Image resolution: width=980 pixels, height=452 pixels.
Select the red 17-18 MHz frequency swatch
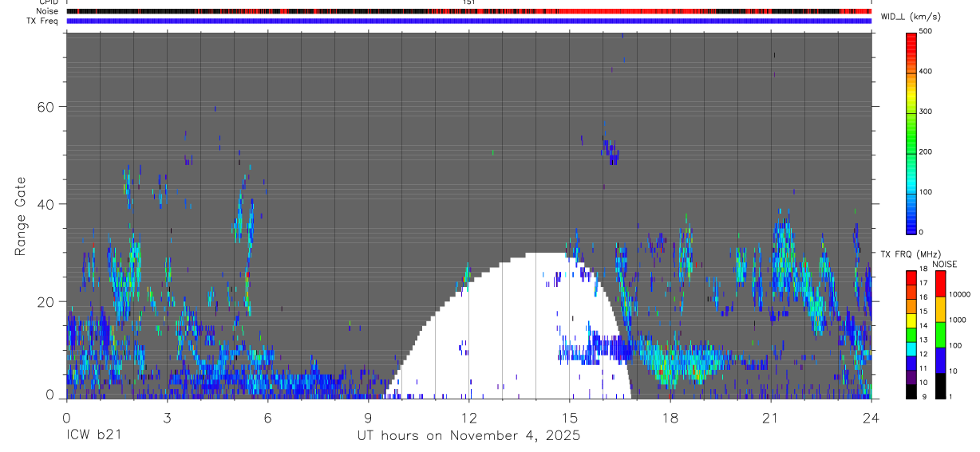pos(911,277)
